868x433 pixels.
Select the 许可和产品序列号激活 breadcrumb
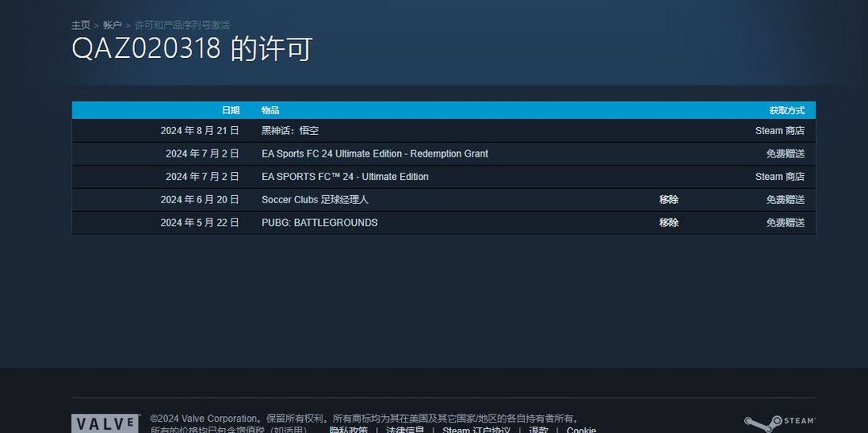click(182, 25)
